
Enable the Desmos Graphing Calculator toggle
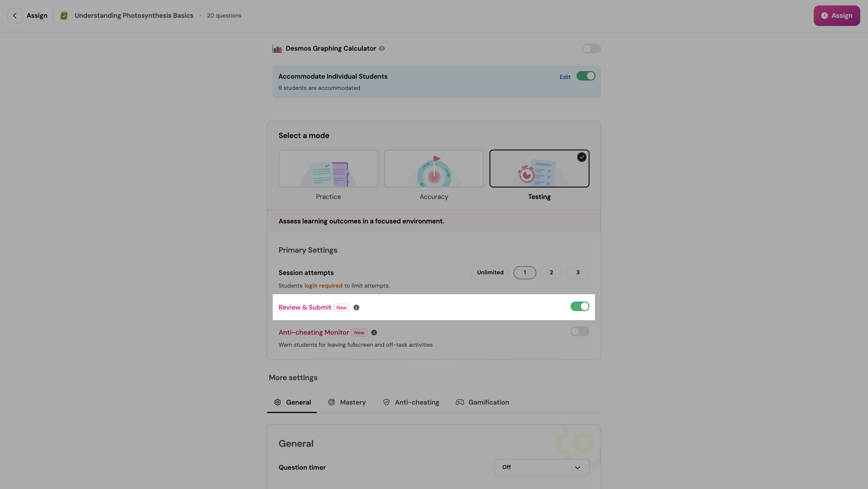(x=591, y=49)
